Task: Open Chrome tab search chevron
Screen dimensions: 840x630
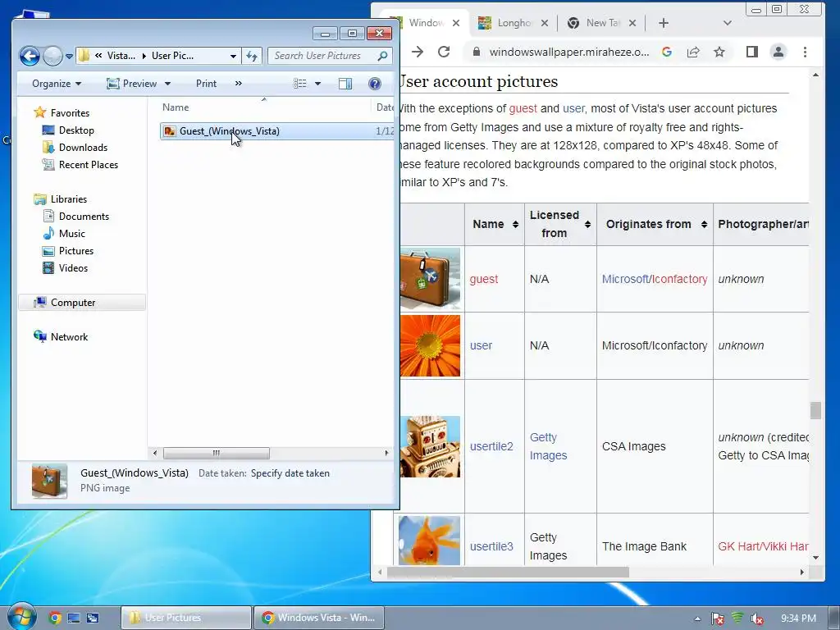Action: point(727,23)
